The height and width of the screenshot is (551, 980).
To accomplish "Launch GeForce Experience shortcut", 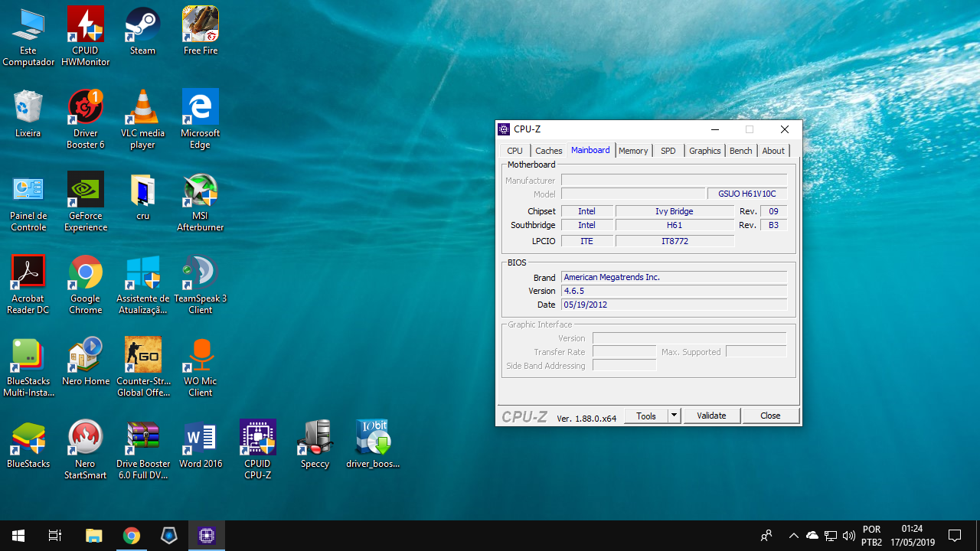I will click(x=86, y=202).
